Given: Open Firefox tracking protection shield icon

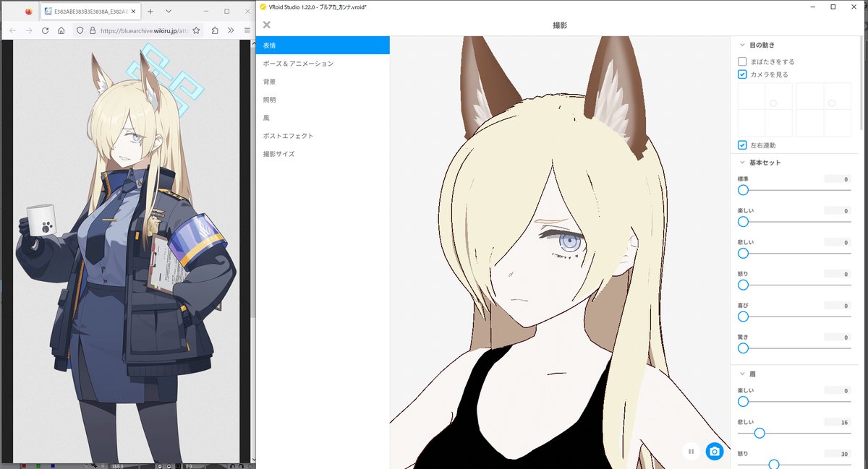Looking at the screenshot, I should [80, 31].
